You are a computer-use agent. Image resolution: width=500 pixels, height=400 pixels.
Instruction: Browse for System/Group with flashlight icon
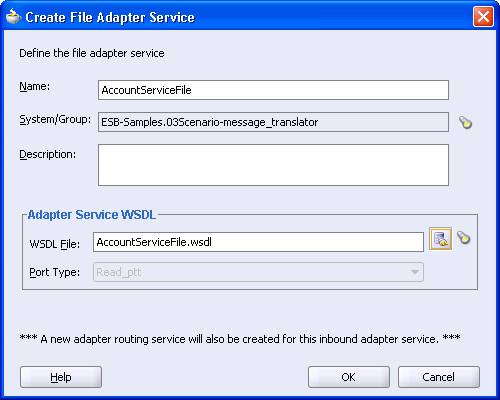click(x=465, y=122)
